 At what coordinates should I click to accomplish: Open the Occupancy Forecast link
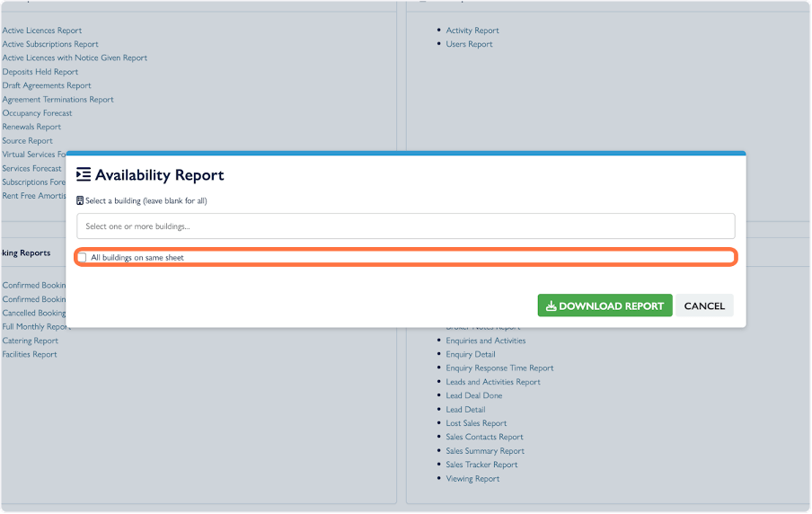click(x=37, y=113)
